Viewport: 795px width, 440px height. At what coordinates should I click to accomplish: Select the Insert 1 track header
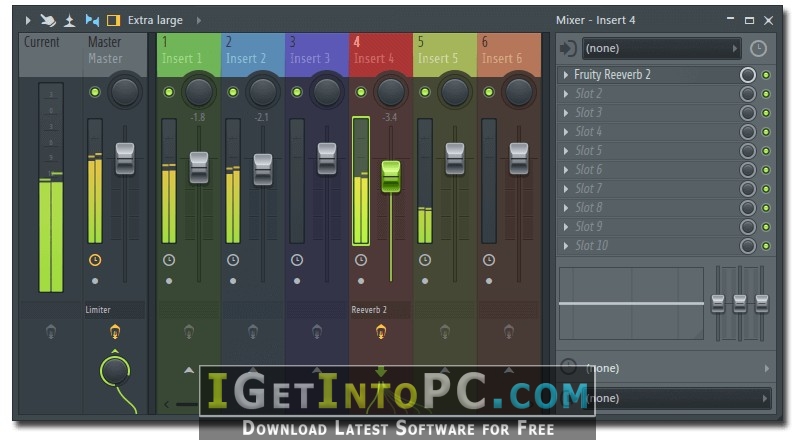pyautogui.click(x=189, y=55)
